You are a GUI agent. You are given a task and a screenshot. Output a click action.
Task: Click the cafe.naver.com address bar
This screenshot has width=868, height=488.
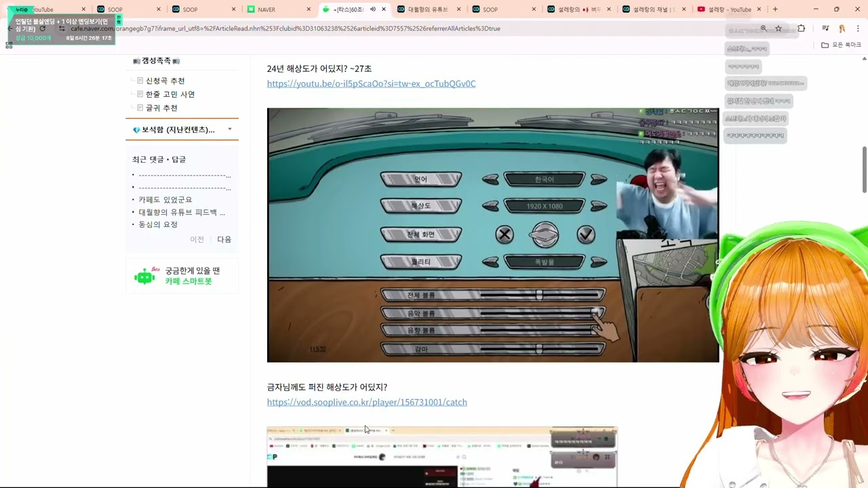click(x=407, y=28)
